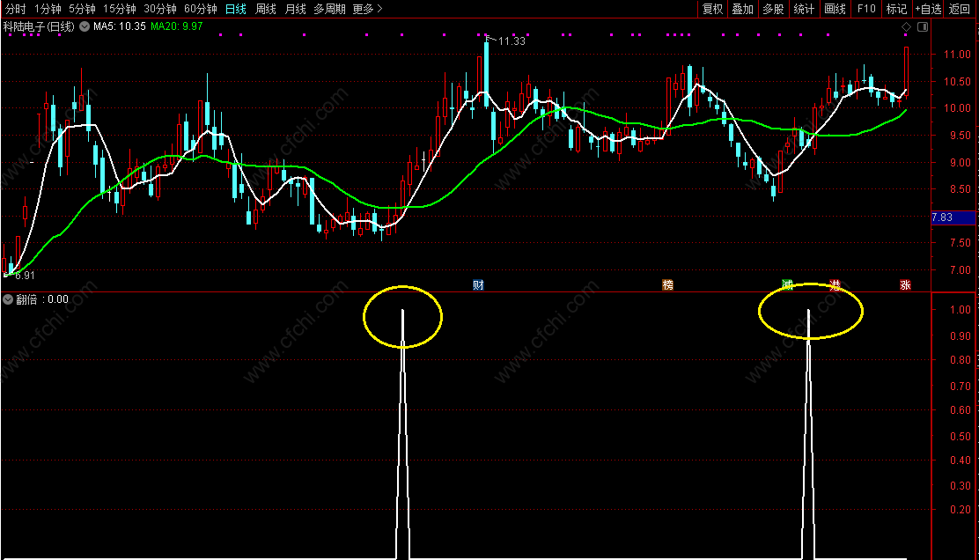The width and height of the screenshot is (979, 560).
Task: Click the 港 event marker
Action: tap(835, 285)
